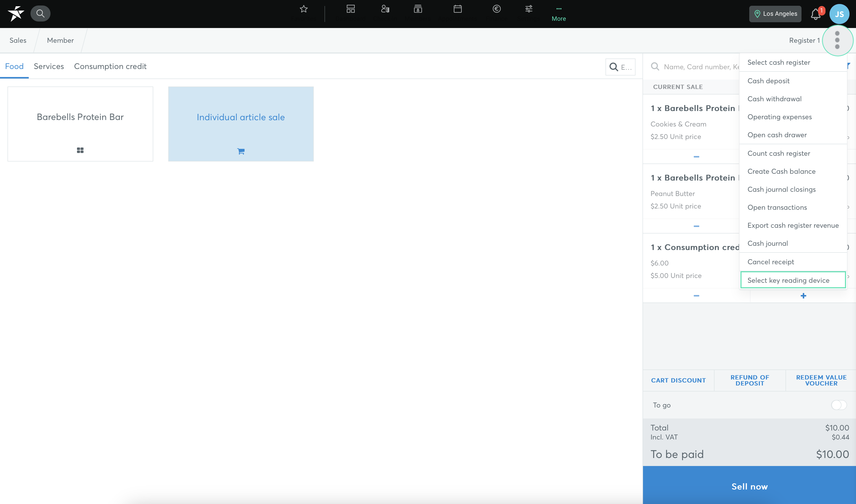The width and height of the screenshot is (856, 504).
Task: Click the Register 1 label
Action: click(x=804, y=40)
